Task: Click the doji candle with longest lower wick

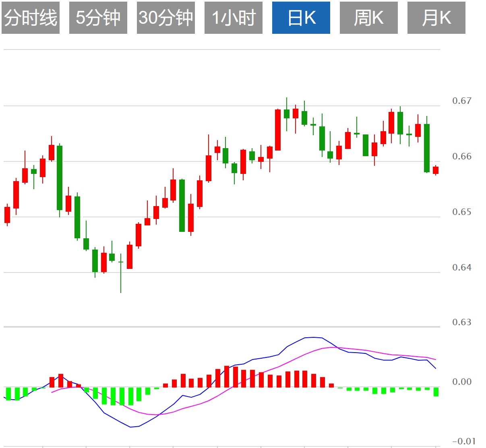Action: coord(121,262)
